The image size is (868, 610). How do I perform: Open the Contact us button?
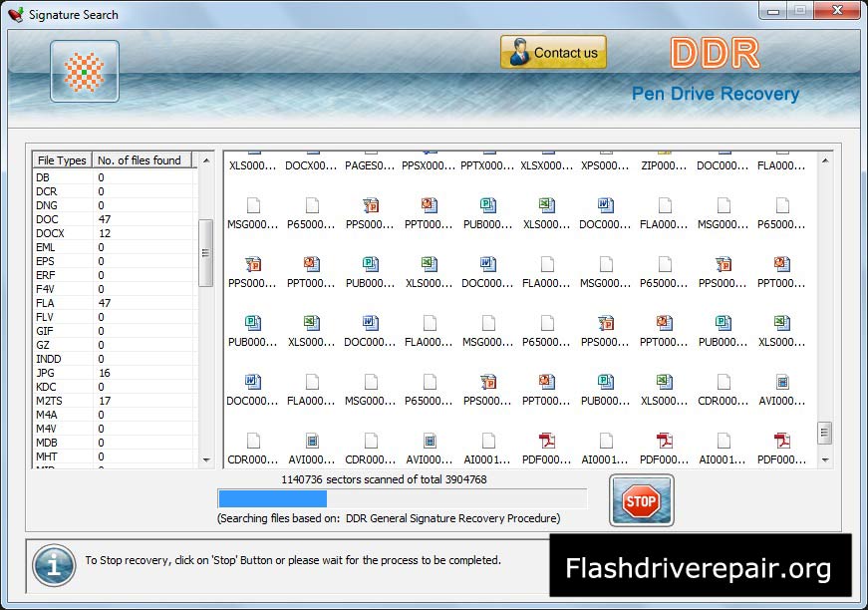click(x=553, y=52)
